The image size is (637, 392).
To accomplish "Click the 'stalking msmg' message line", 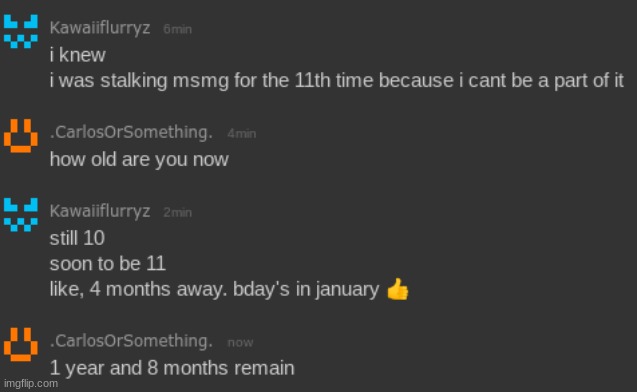I will (x=336, y=80).
